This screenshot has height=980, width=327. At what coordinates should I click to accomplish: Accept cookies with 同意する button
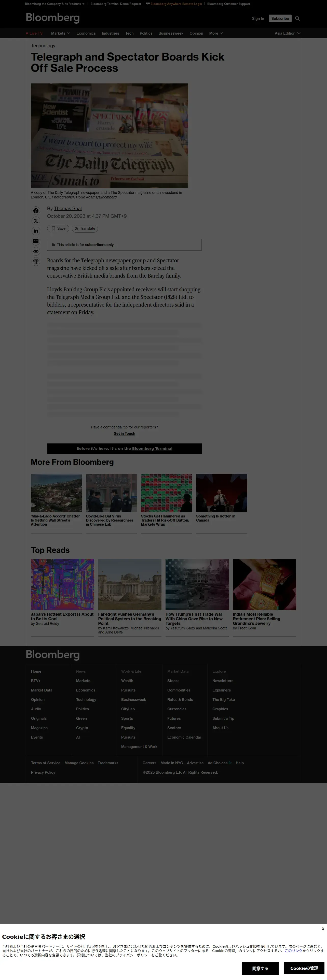tap(260, 968)
